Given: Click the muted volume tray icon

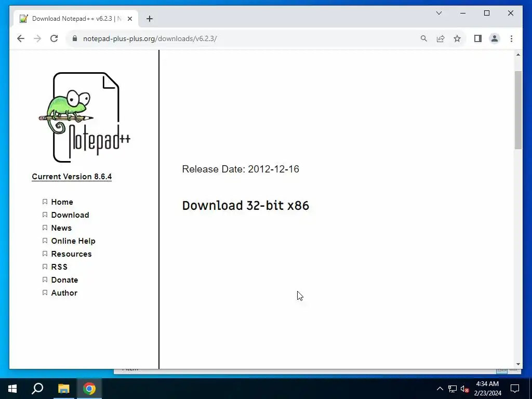Looking at the screenshot, I should click(464, 389).
